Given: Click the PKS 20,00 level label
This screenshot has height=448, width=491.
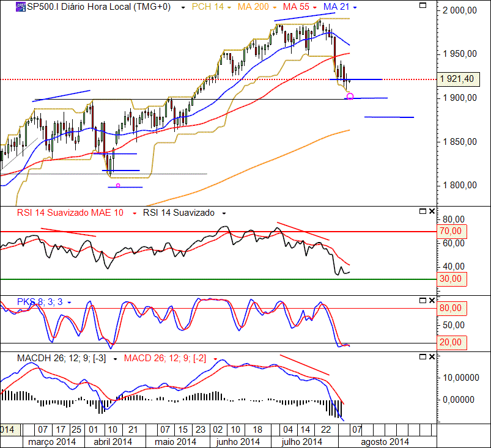Looking at the screenshot, I should coord(451,342).
